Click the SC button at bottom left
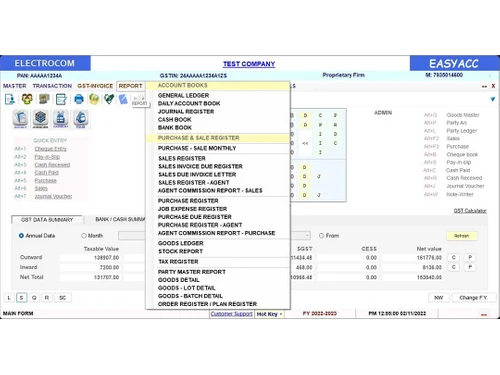 click(x=62, y=298)
